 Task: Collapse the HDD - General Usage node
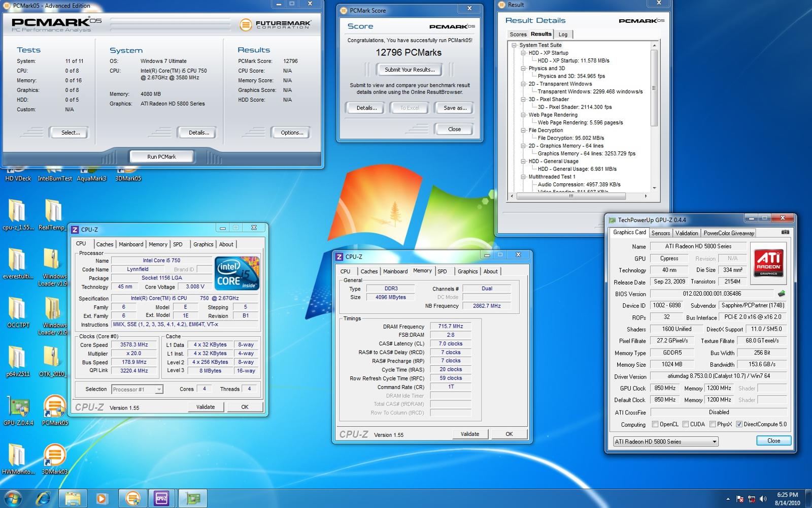tap(523, 161)
